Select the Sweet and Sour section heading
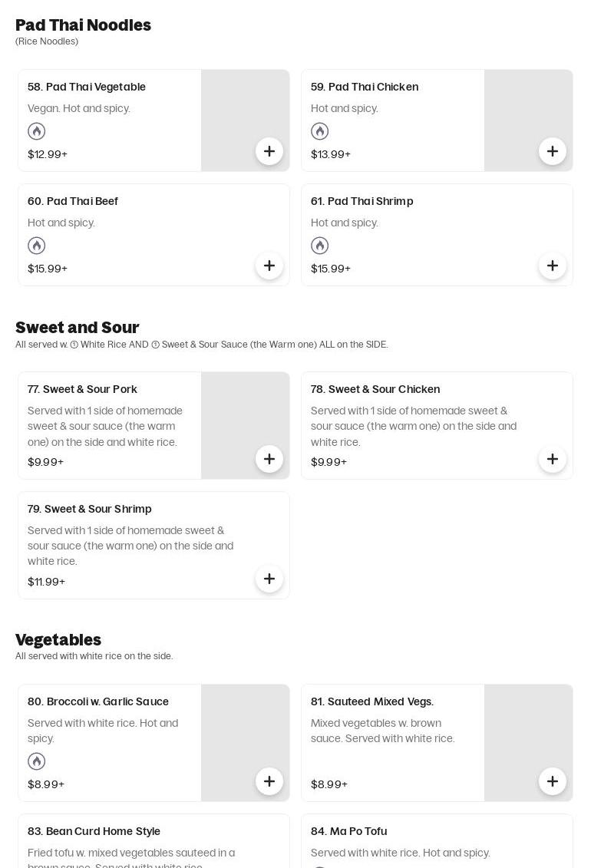The image size is (591, 868). 77,327
